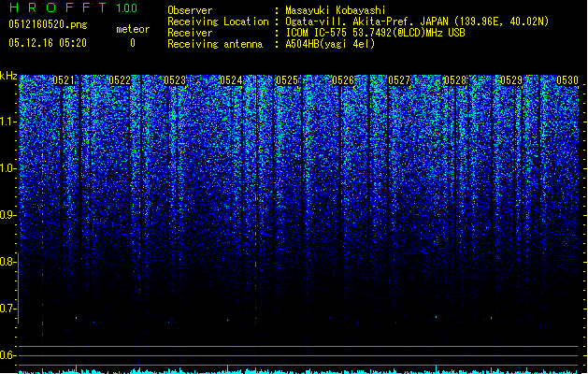Click the 1.0 frequency axis label
The image size is (588, 374).
(x=8, y=168)
